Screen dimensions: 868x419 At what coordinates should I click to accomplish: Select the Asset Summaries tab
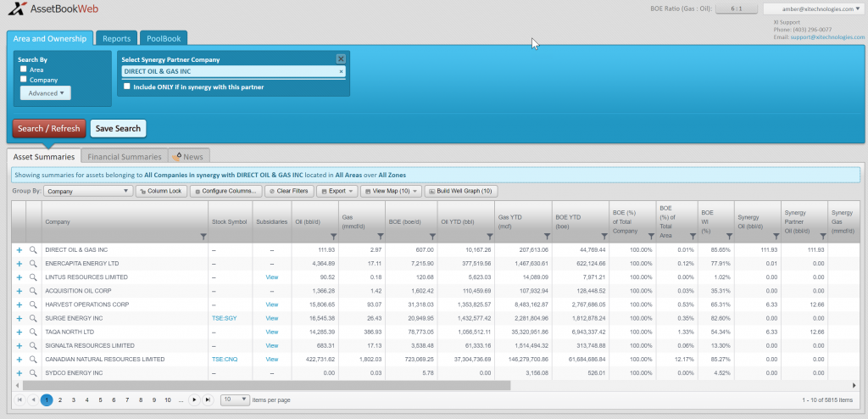pos(44,157)
